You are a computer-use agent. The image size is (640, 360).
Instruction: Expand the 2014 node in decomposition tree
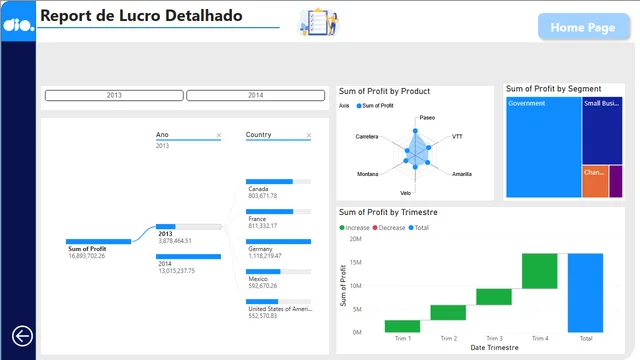tap(189, 257)
